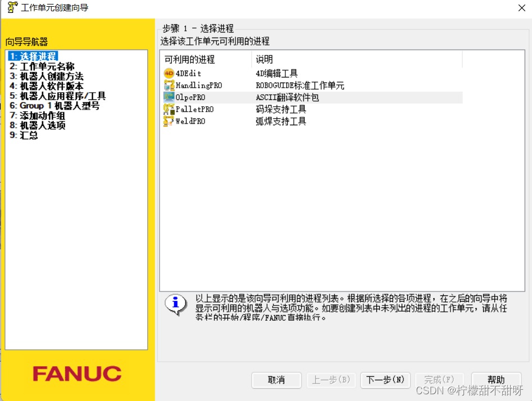Go to step 9: 汇总
The height and width of the screenshot is (401, 532).
click(x=24, y=135)
